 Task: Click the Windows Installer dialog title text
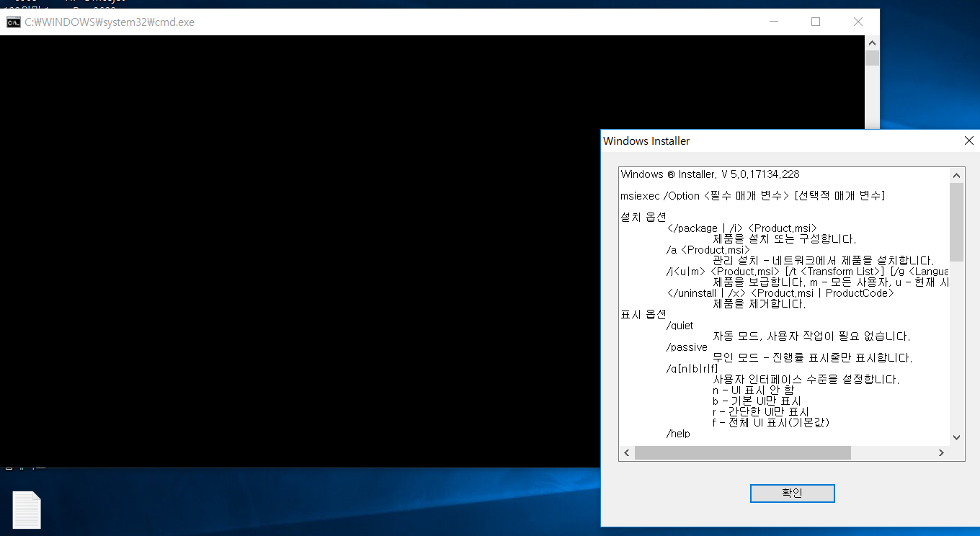point(646,141)
